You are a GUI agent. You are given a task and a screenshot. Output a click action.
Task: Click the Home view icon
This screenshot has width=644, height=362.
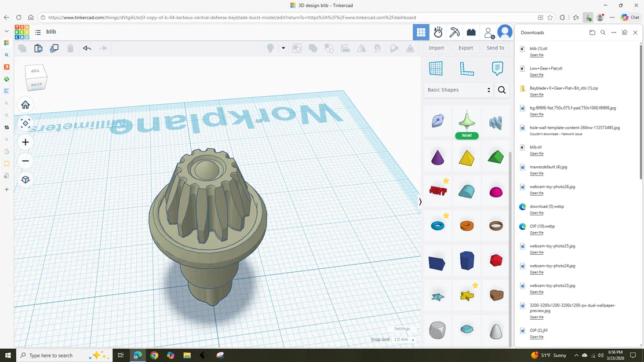25,104
